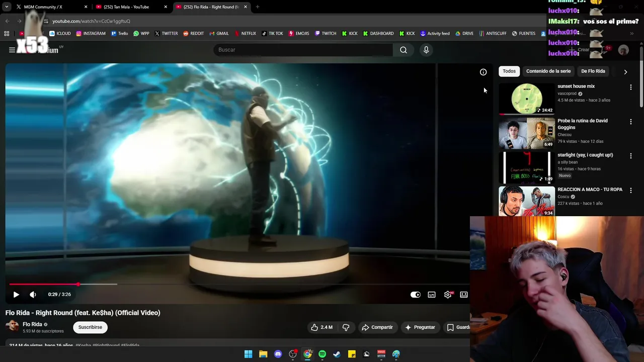This screenshot has height=362, width=644.
Task: Toggle the autoplay switch in the player
Action: click(416, 295)
